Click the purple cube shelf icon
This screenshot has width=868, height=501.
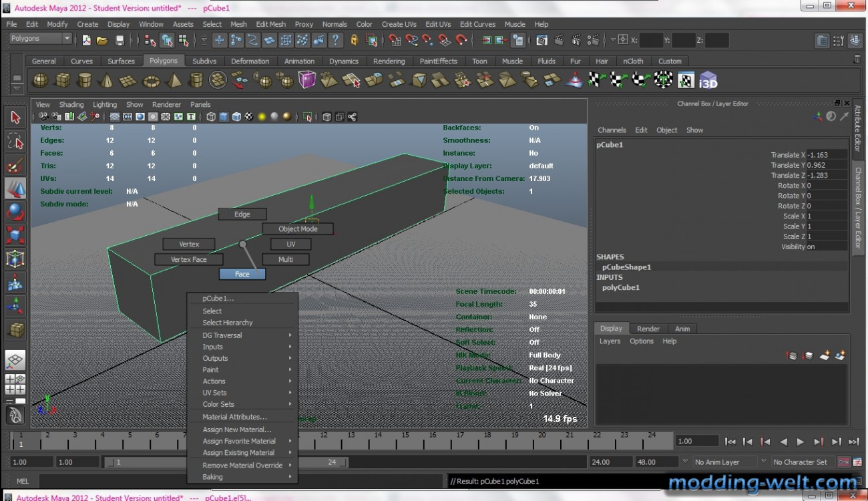click(307, 81)
